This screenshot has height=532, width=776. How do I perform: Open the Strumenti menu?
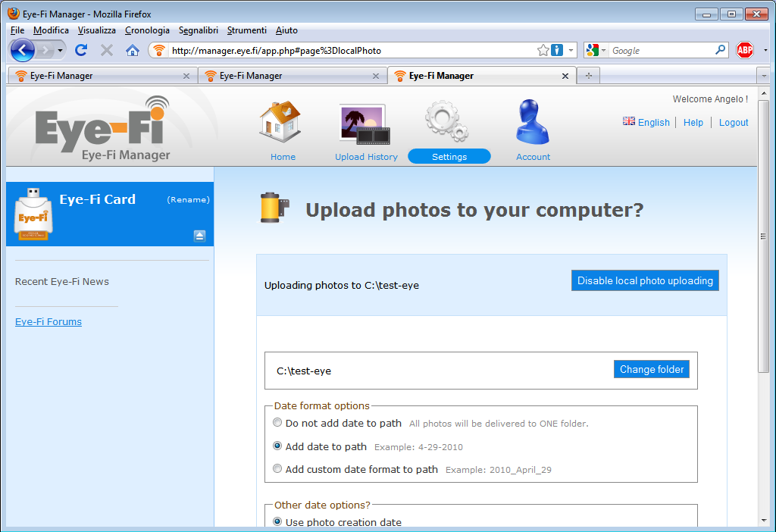[246, 30]
